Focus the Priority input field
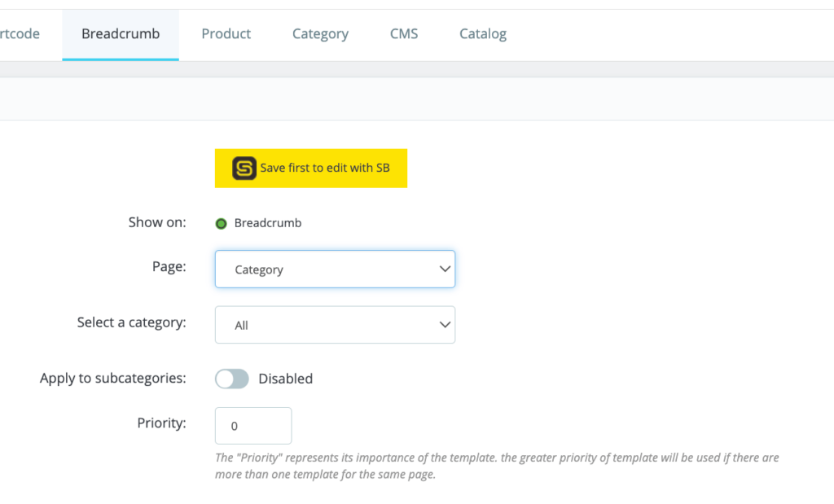This screenshot has height=504, width=834. click(253, 426)
